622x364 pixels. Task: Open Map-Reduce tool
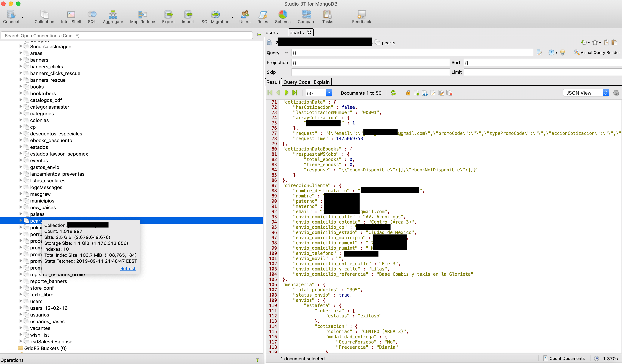(x=143, y=17)
